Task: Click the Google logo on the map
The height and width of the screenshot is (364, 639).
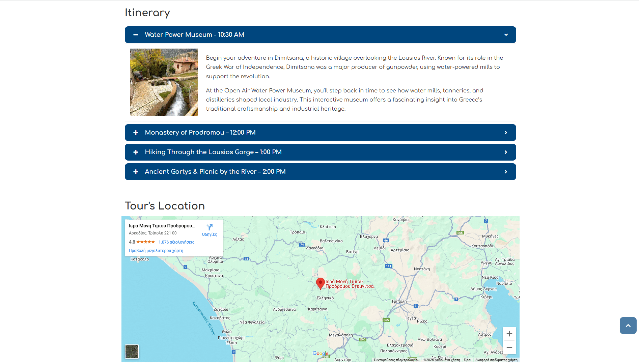Action: pyautogui.click(x=320, y=353)
